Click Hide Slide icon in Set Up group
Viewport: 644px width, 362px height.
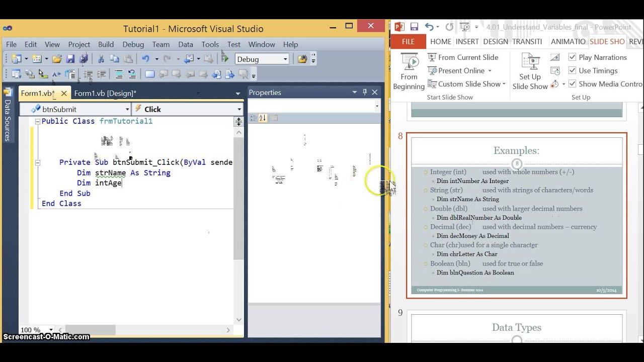[555, 57]
